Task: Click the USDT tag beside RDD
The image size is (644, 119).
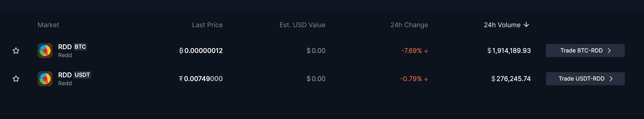Action: pyautogui.click(x=82, y=75)
